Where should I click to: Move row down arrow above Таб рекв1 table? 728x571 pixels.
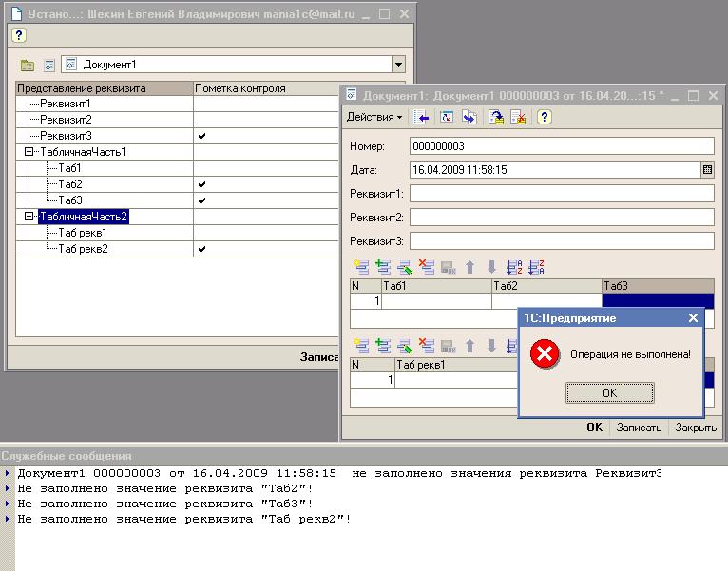pos(491,346)
